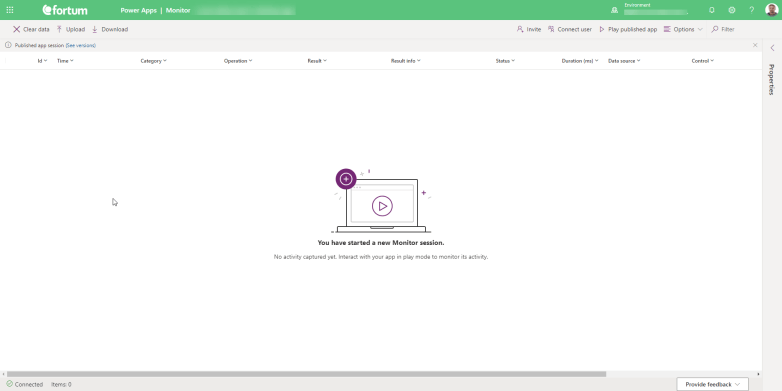The width and height of the screenshot is (782, 391).
Task: Click the play icon in the laptop illustration
Action: point(382,206)
